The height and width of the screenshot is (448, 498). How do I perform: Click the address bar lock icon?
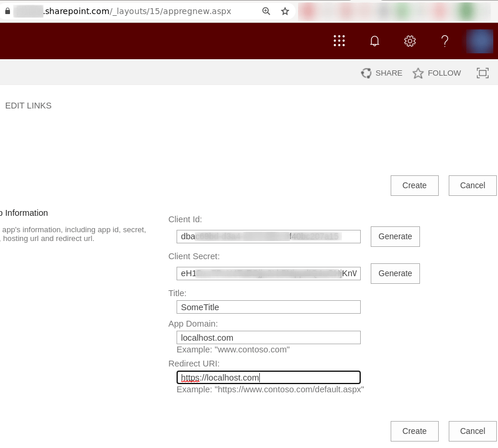pos(6,11)
